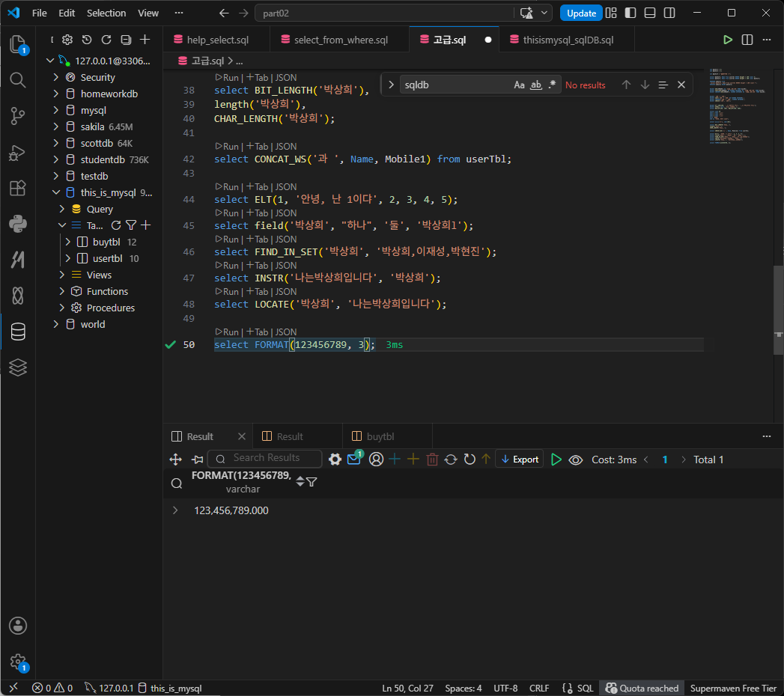Filter the Tables list
Screen dimensions: 784x696
[131, 225]
